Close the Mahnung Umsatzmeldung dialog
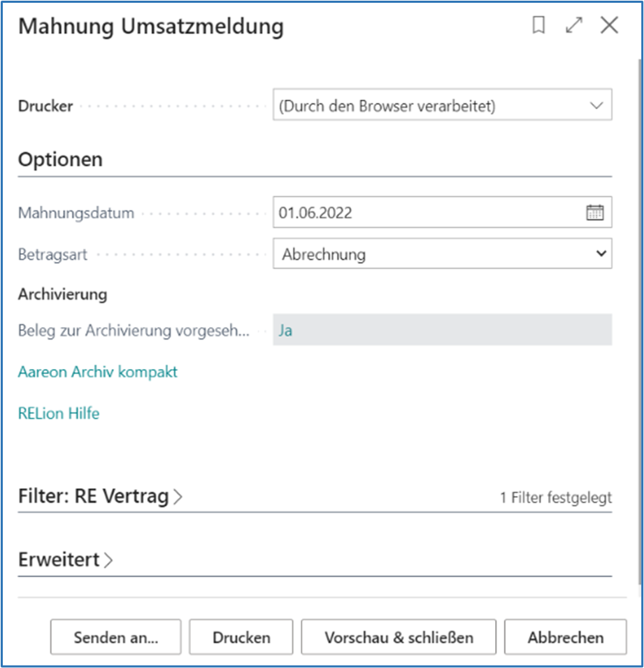The height and width of the screenshot is (668, 644). click(609, 26)
